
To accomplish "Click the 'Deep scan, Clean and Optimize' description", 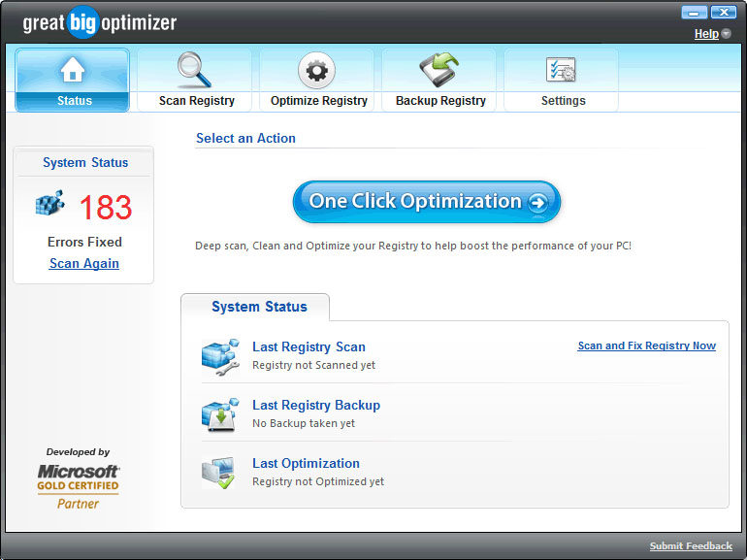I will (413, 246).
